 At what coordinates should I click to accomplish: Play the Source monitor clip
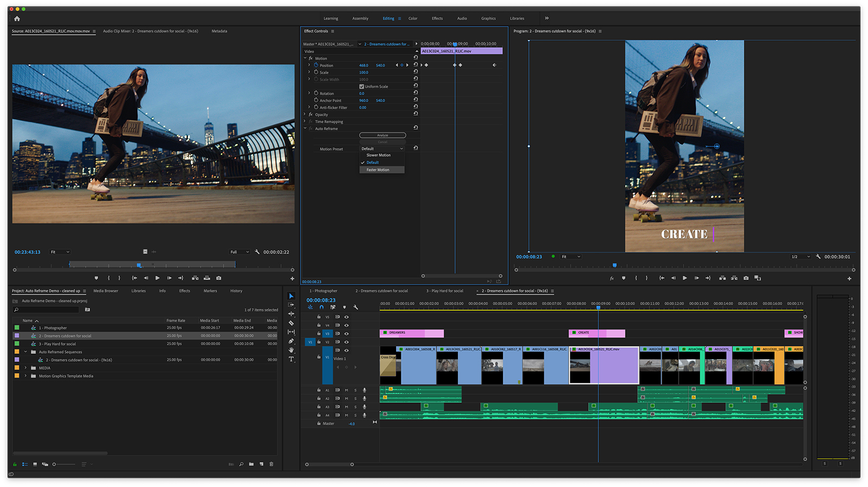pos(157,278)
